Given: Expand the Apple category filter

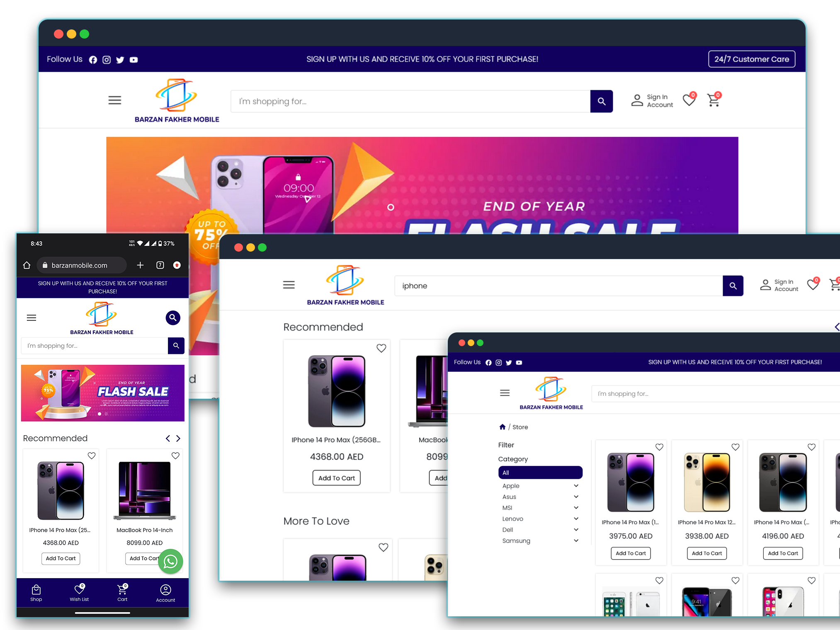Looking at the screenshot, I should 576,486.
